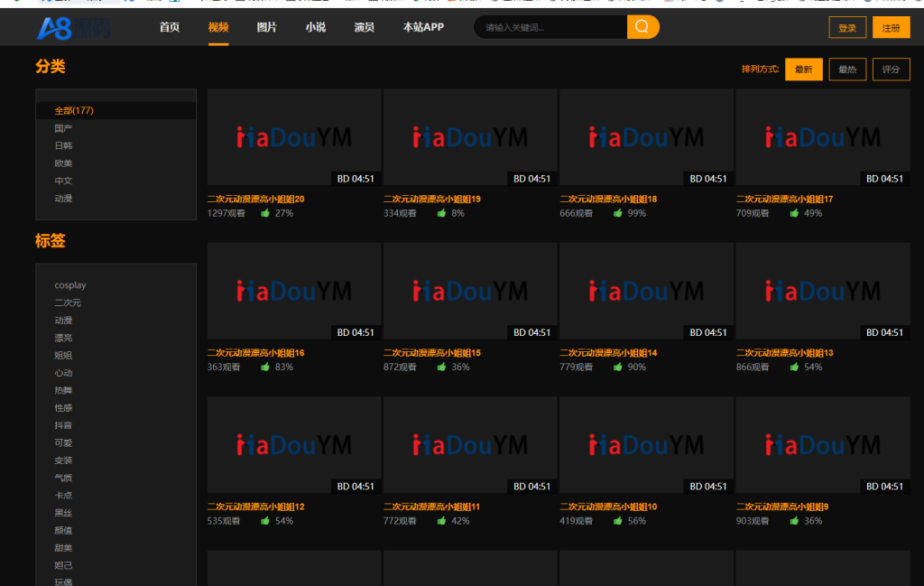924x586 pixels.
Task: Open the 首页 navigation tab
Action: tap(170, 27)
